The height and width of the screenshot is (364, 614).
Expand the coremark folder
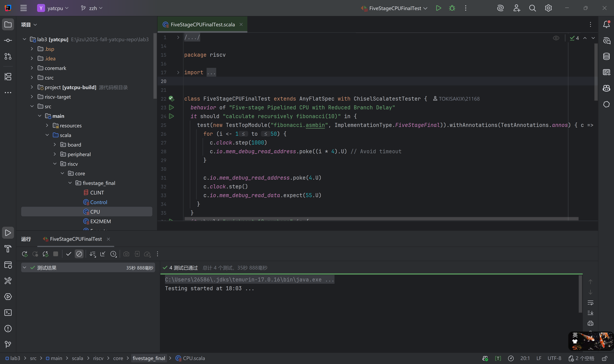[32, 68]
